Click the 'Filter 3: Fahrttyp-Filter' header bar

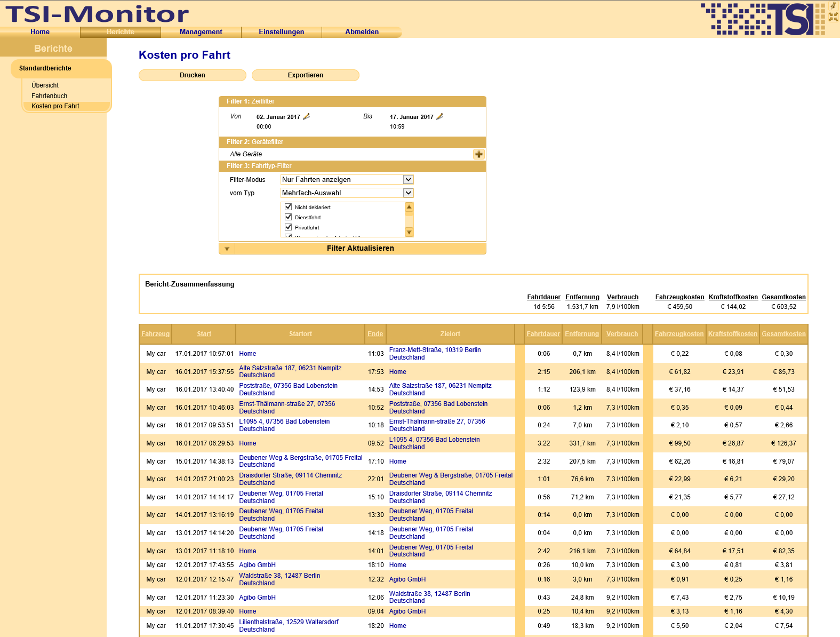click(353, 166)
